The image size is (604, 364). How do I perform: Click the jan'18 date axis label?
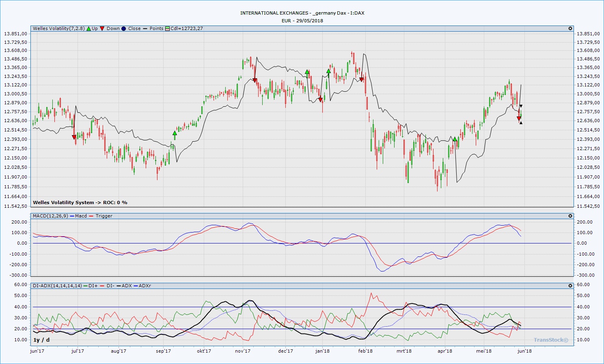click(322, 351)
